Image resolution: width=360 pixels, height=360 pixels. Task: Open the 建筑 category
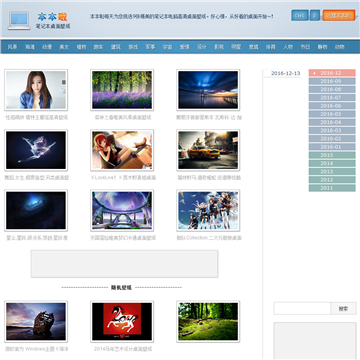(116, 47)
